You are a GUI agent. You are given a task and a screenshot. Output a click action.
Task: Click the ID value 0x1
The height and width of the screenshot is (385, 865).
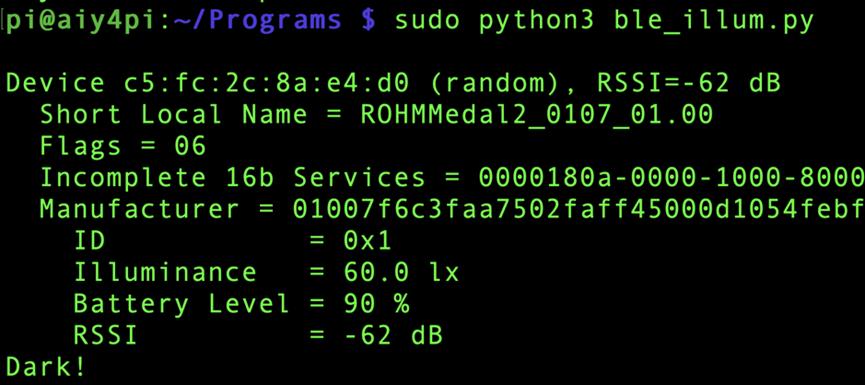click(367, 241)
